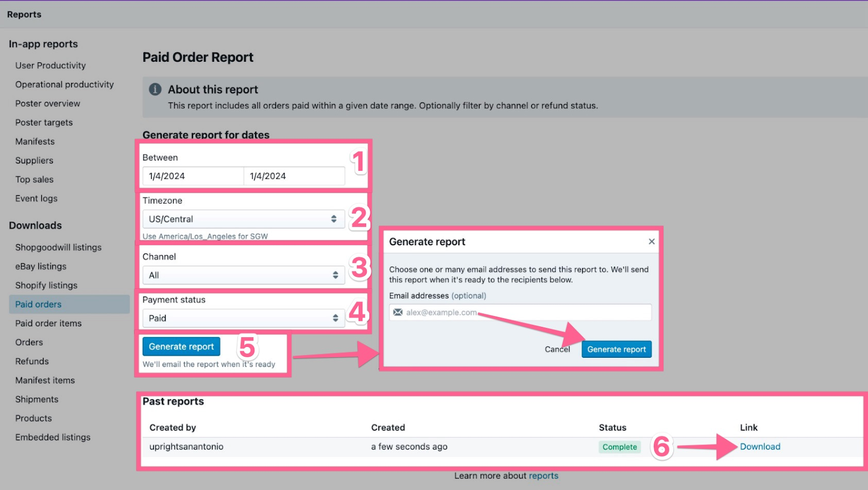
Task: Go to eBay listings download
Action: (41, 267)
